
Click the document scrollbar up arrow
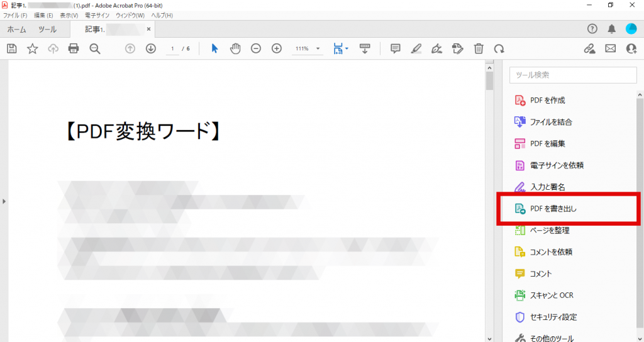click(x=489, y=67)
